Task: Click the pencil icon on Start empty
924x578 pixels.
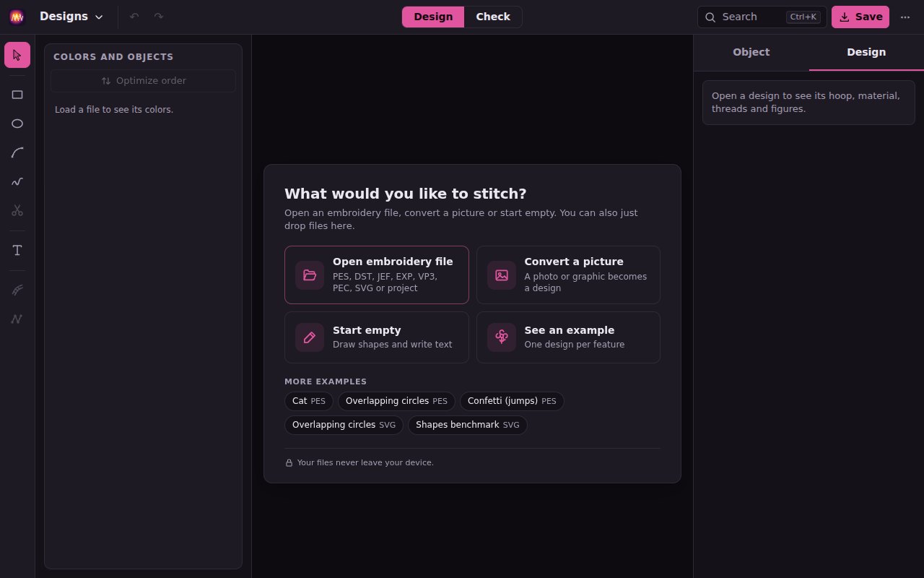Action: tap(310, 337)
